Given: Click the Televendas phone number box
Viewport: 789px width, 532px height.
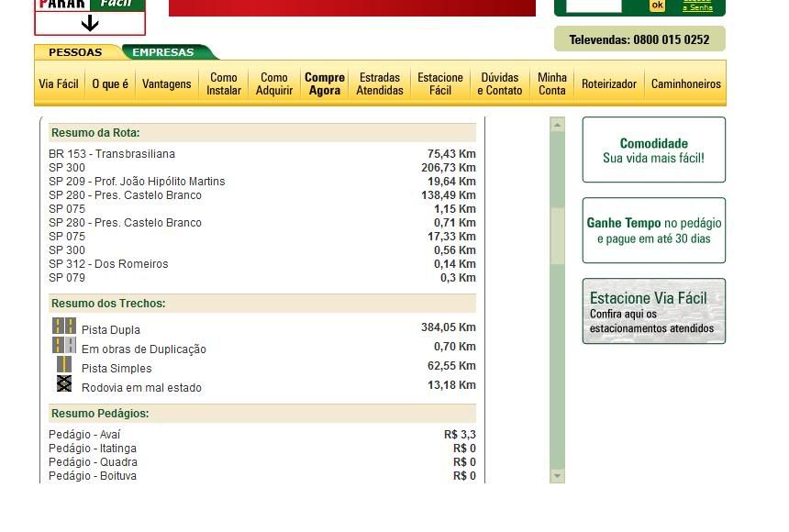Looking at the screenshot, I should click(x=639, y=39).
